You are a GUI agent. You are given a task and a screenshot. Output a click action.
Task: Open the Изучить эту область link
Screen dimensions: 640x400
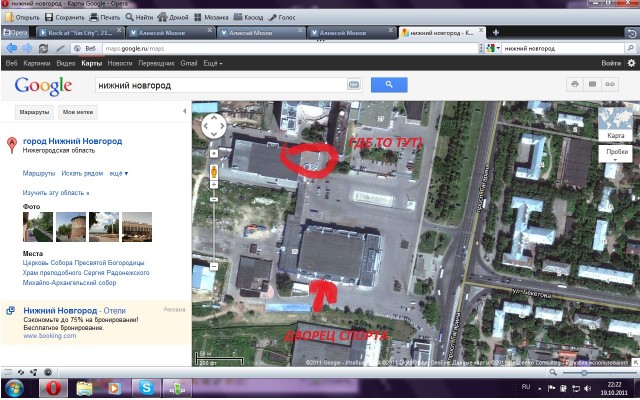tap(55, 192)
